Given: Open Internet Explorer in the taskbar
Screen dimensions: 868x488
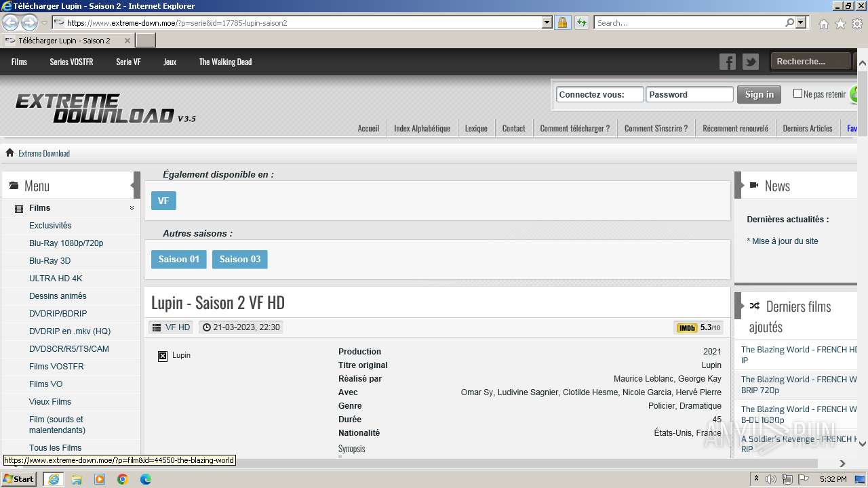Looking at the screenshot, I should (x=53, y=479).
